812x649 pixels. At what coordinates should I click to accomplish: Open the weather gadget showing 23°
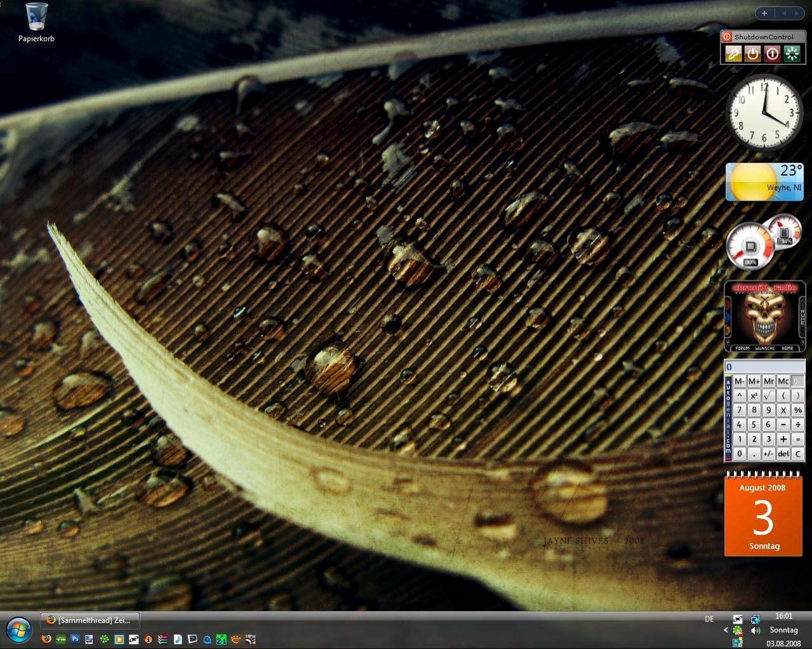(x=764, y=182)
